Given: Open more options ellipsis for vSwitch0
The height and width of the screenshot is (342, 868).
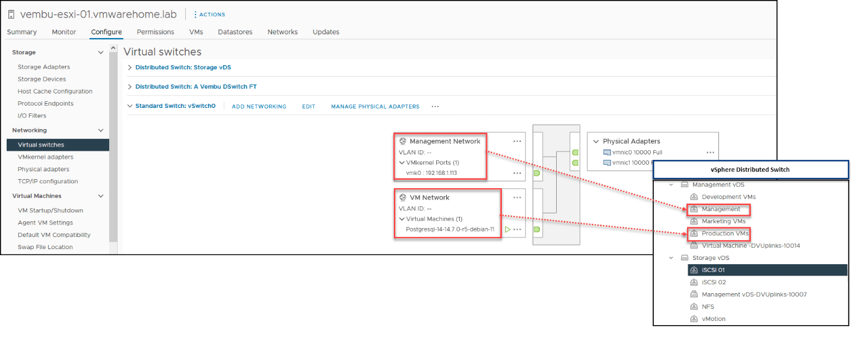Looking at the screenshot, I should [435, 107].
